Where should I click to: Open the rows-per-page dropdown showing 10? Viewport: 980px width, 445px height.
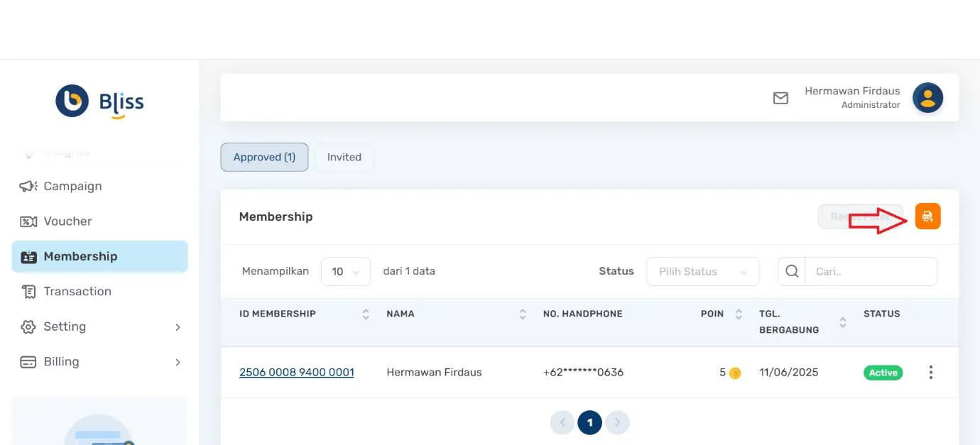346,271
